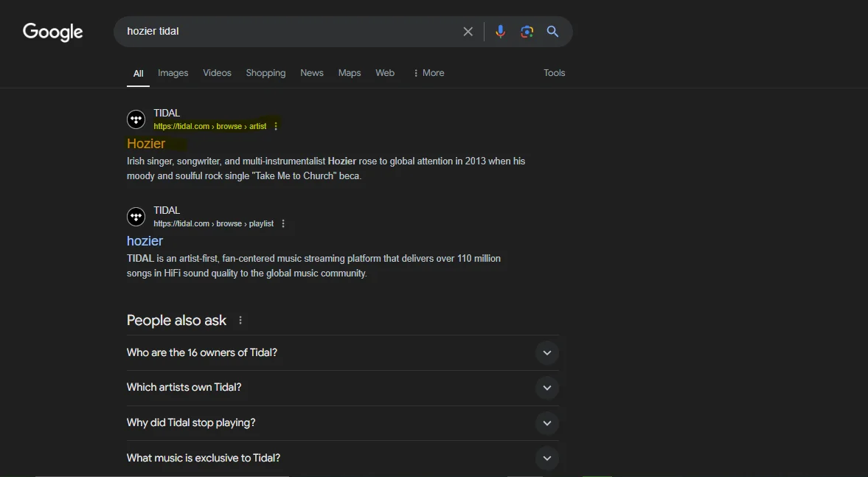The width and height of the screenshot is (868, 477).
Task: Switch to the Maps tab
Action: tap(350, 73)
